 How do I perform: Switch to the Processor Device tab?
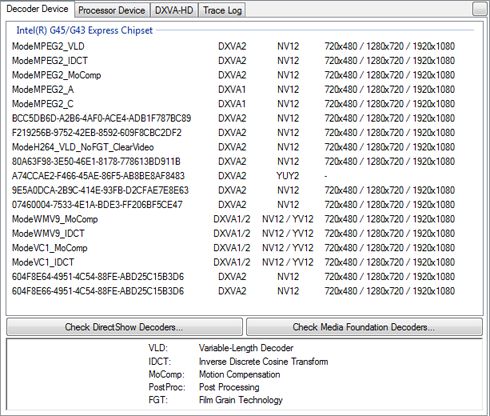coord(112,10)
